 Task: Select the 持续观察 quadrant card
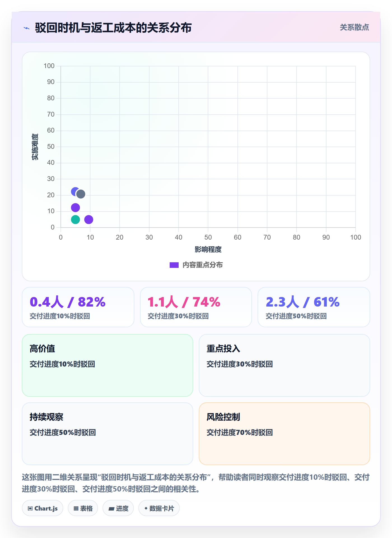click(x=108, y=434)
